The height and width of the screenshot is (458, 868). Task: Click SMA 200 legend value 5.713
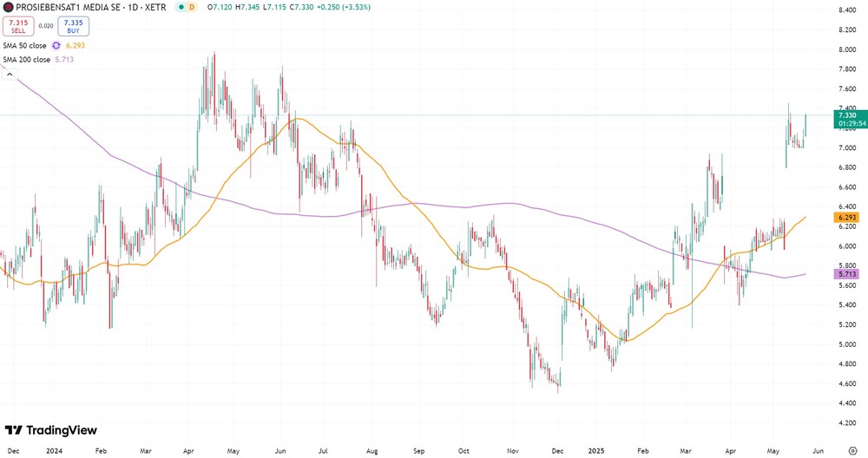pos(64,59)
